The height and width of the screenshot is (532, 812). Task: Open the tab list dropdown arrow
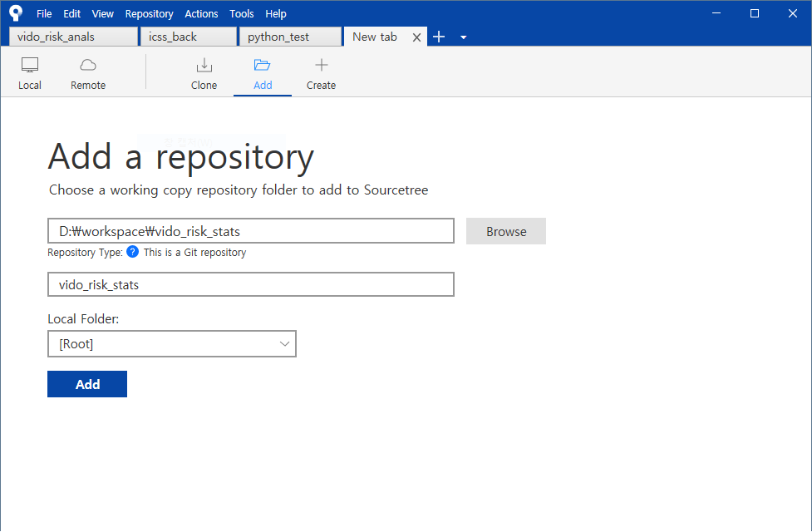[x=464, y=37]
